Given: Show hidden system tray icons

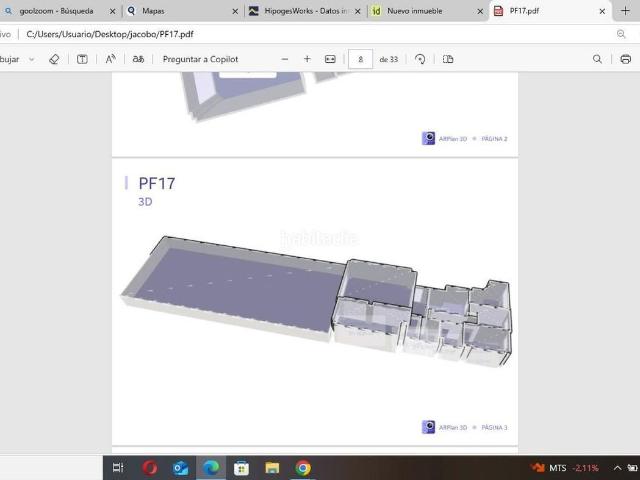Looking at the screenshot, I should coord(620,467).
